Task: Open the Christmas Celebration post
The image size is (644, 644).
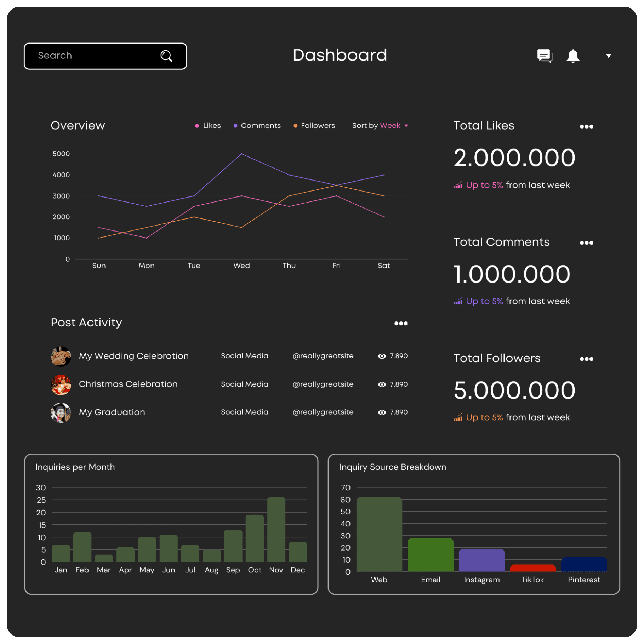Action: click(128, 384)
